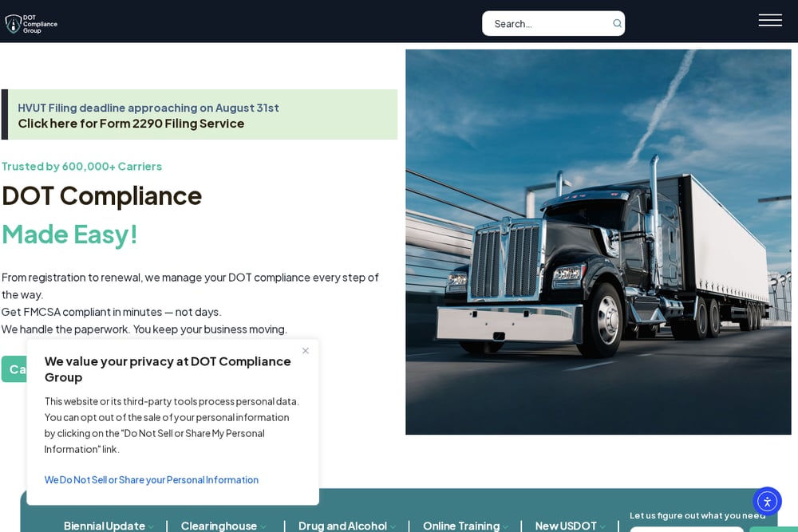The height and width of the screenshot is (532, 798).
Task: Click the green button behind privacy popup
Action: coord(14,368)
